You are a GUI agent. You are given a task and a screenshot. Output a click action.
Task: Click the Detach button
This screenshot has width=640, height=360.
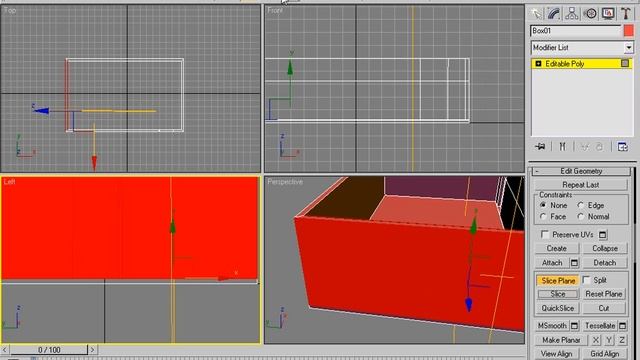(604, 263)
